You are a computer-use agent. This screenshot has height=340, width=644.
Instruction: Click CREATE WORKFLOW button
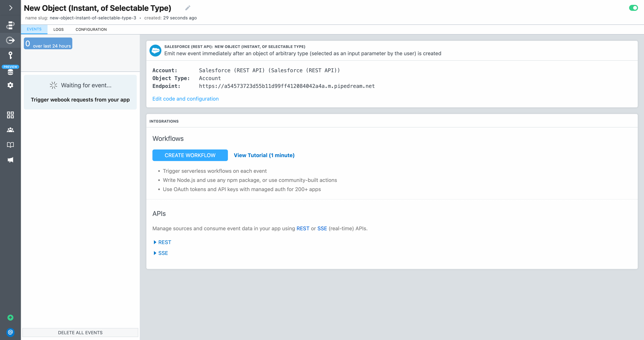coord(190,155)
